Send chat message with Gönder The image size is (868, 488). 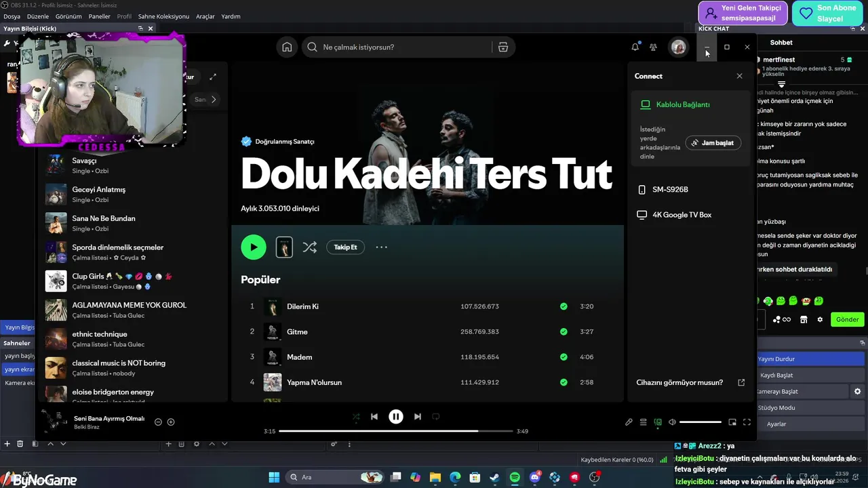[x=847, y=319]
